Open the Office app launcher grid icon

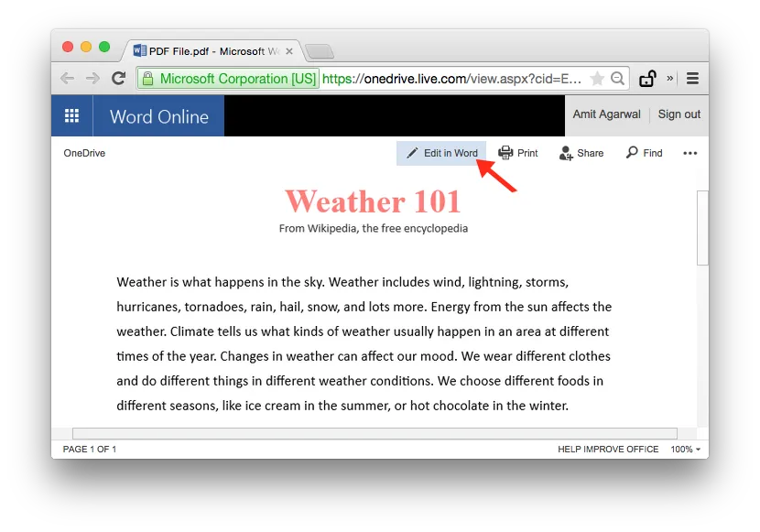click(71, 114)
